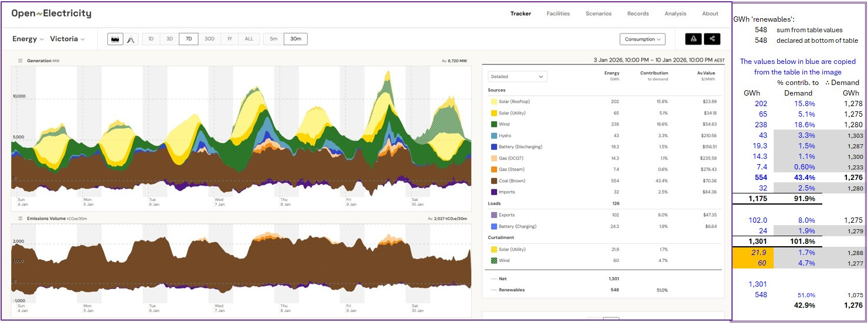
Task: Switch to the line chart view icon
Action: tap(130, 39)
